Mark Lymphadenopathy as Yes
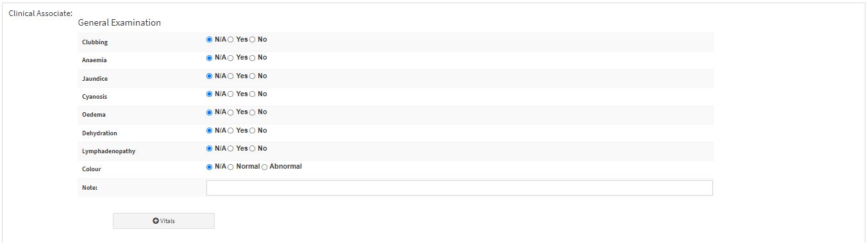The width and height of the screenshot is (868, 243). click(231, 149)
